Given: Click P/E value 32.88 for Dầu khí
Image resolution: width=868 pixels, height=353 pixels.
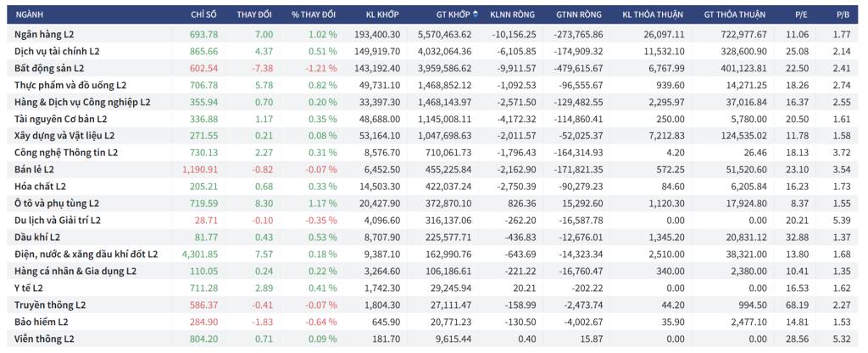Looking at the screenshot, I should point(798,238).
